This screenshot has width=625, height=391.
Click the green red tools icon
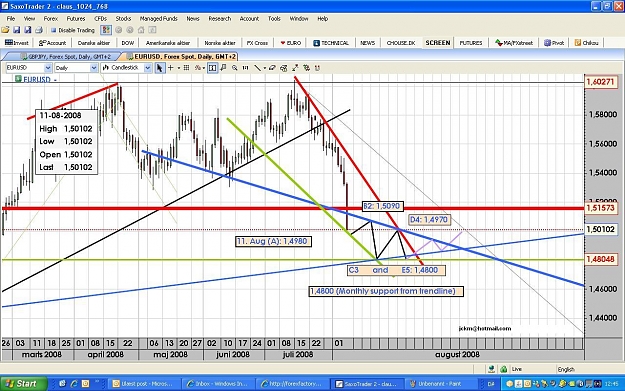coord(306,68)
